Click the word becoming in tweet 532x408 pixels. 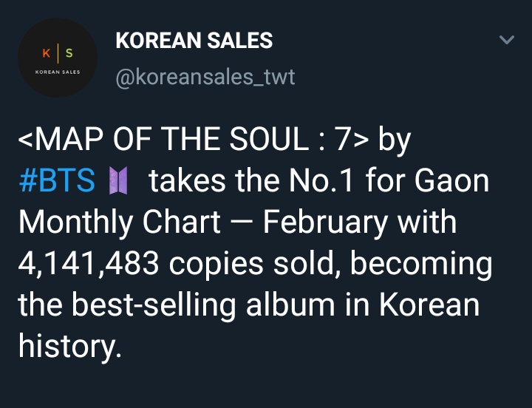tap(421, 264)
